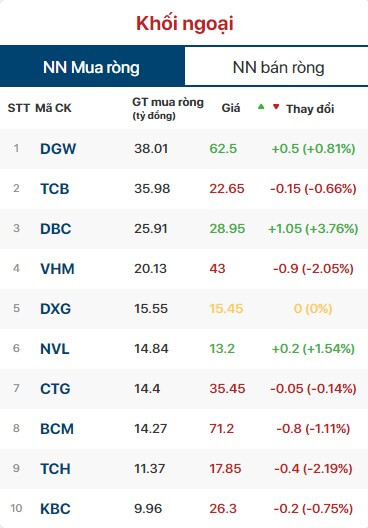Click the Mã CK column header
Viewport: 368px width, 528px height.
[x=53, y=108]
